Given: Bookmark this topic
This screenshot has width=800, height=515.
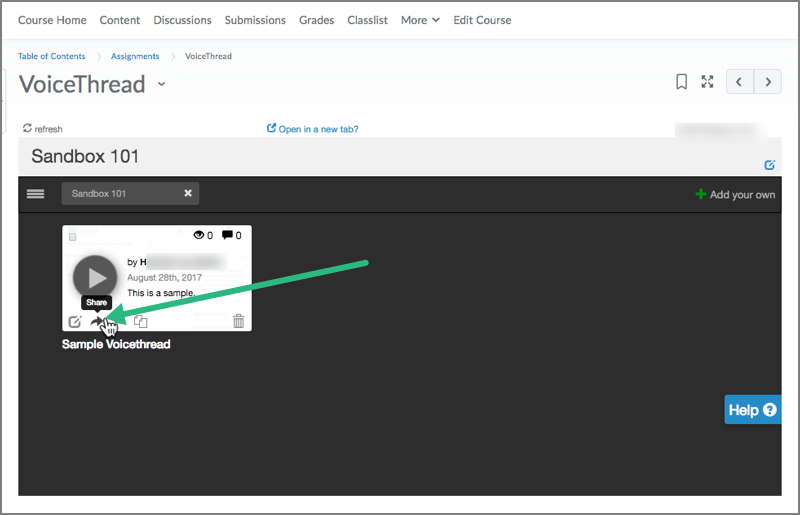Looking at the screenshot, I should pyautogui.click(x=681, y=82).
